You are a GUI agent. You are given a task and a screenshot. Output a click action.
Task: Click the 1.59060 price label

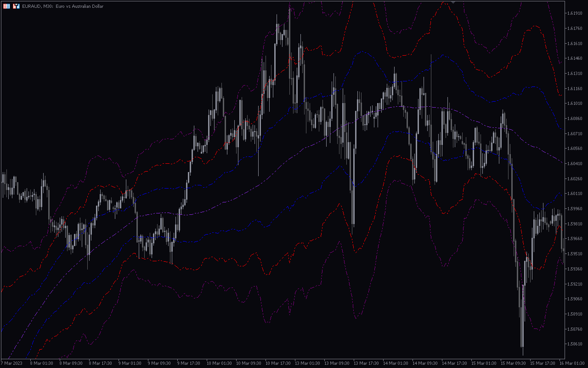click(x=575, y=299)
